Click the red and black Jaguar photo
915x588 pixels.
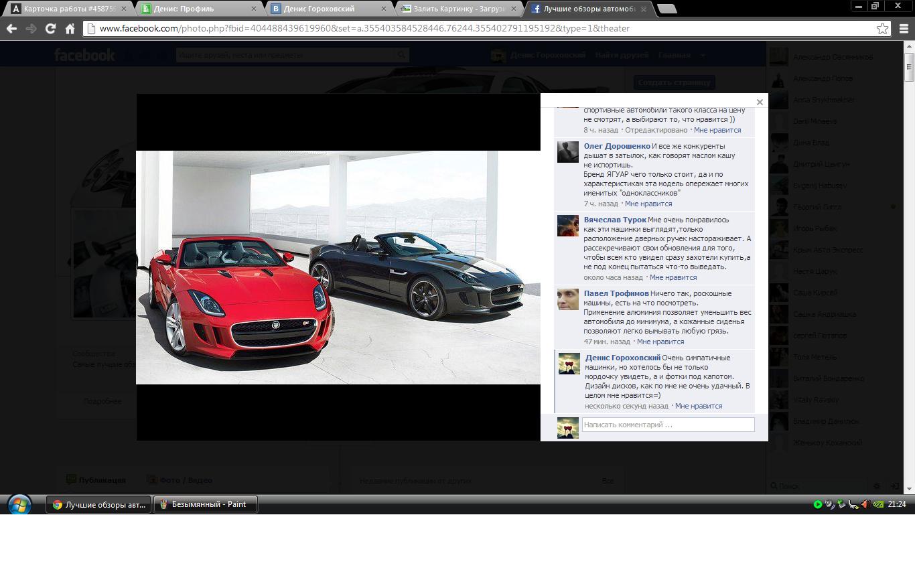click(x=338, y=267)
